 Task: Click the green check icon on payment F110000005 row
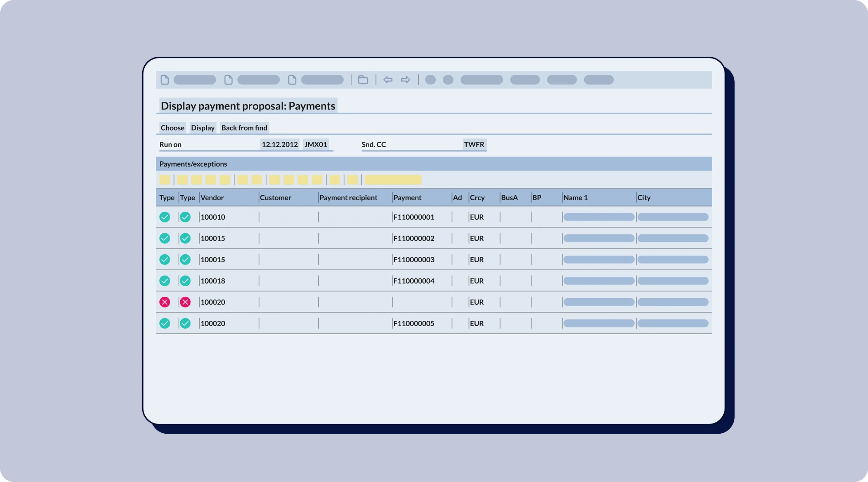coord(165,323)
